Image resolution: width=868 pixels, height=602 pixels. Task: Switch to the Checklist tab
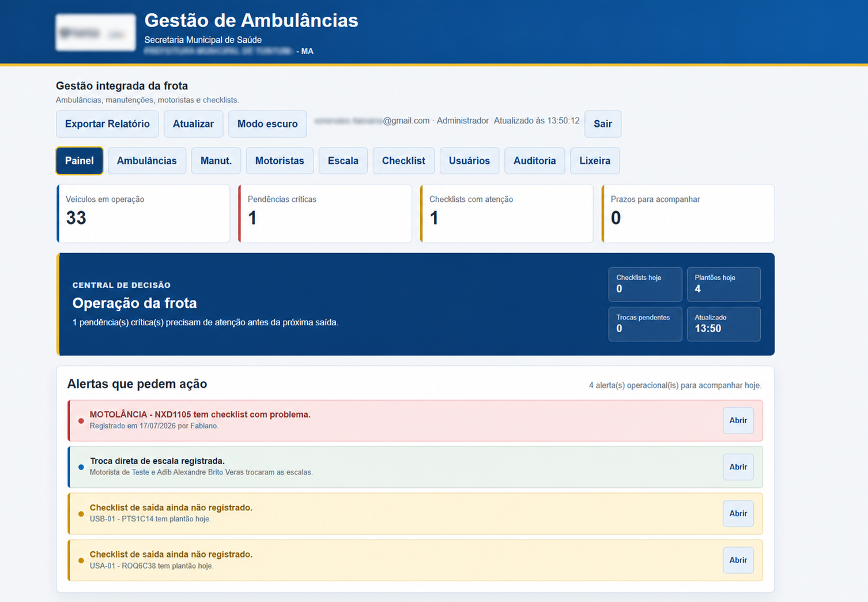pyautogui.click(x=403, y=161)
